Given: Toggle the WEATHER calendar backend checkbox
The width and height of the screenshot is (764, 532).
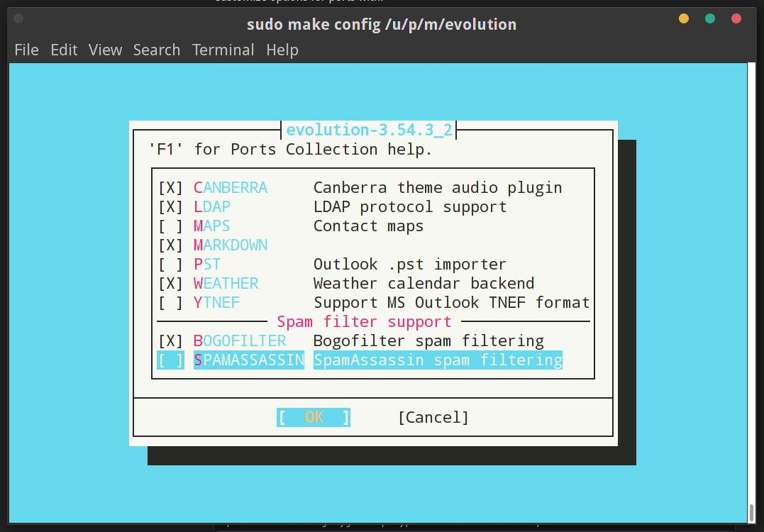Looking at the screenshot, I should tap(170, 283).
